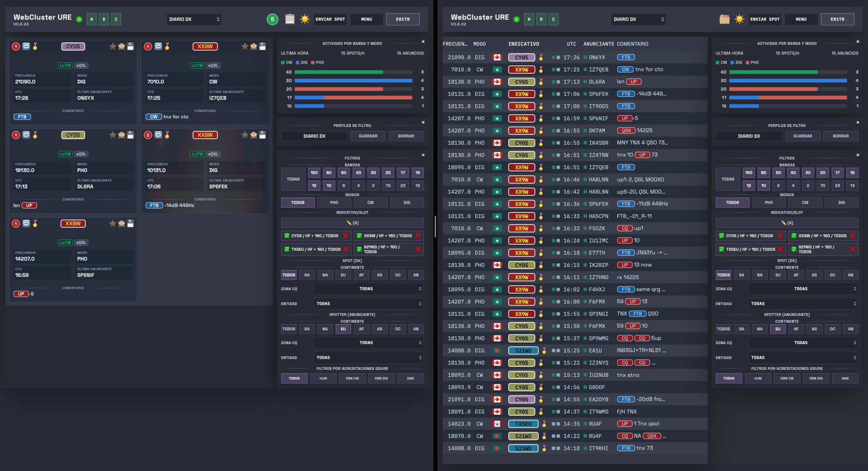Click the folder icon in right header
The width and height of the screenshot is (868, 471).
point(724,19)
